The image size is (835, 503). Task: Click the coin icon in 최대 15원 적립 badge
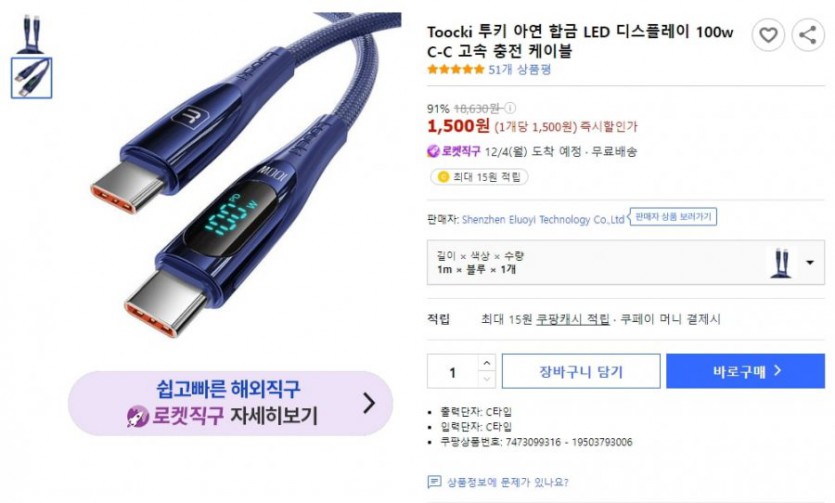443,177
